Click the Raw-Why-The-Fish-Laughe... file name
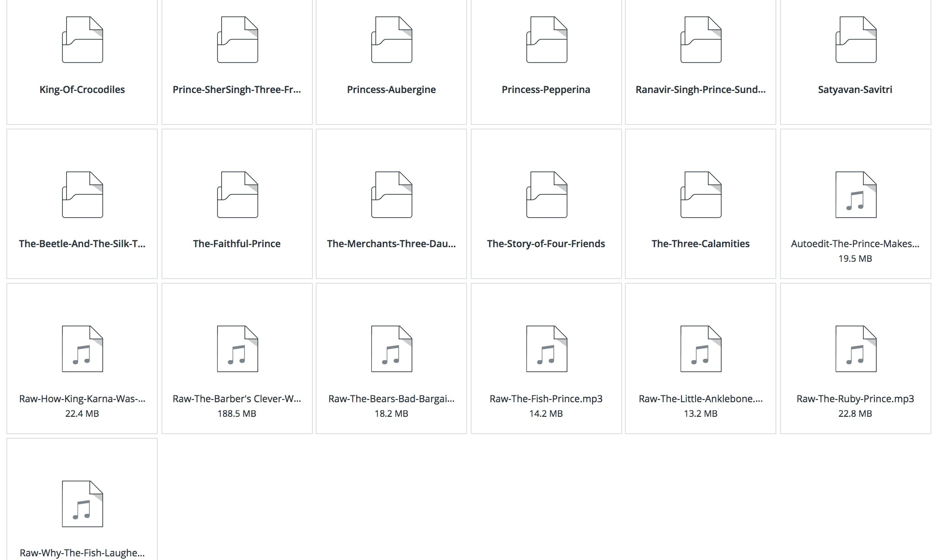The width and height of the screenshot is (946, 560). 82,553
